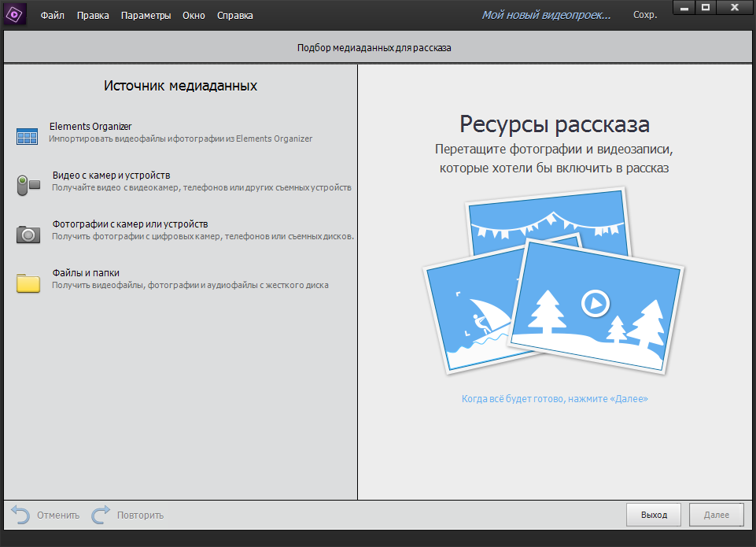Open the Справка menu
Viewport: 756px width, 547px height.
pyautogui.click(x=234, y=14)
